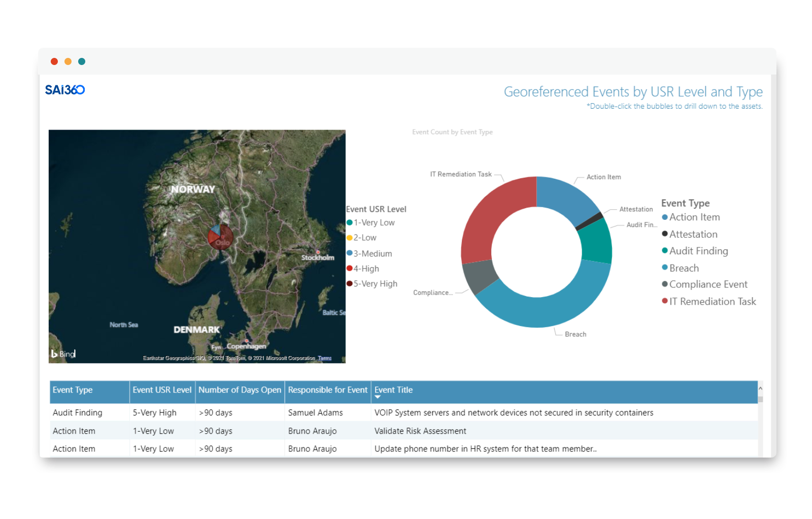The image size is (812, 519).
Task: Sort by the Event Type column header
Action: click(73, 390)
